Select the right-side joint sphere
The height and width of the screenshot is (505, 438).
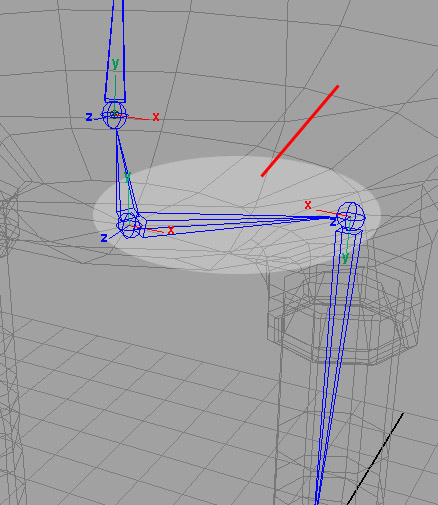click(351, 216)
